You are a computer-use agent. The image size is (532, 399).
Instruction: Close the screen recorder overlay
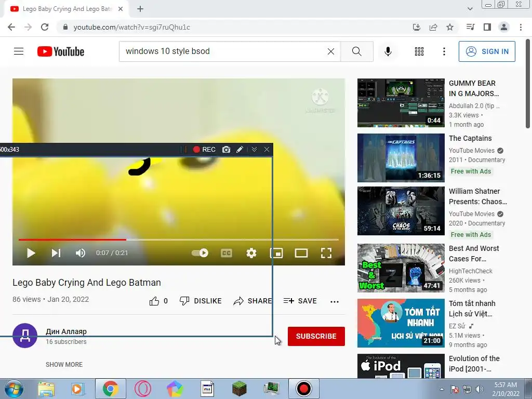(x=267, y=150)
